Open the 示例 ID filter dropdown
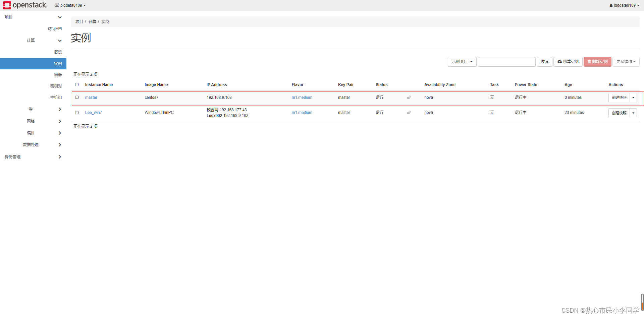 [462, 62]
